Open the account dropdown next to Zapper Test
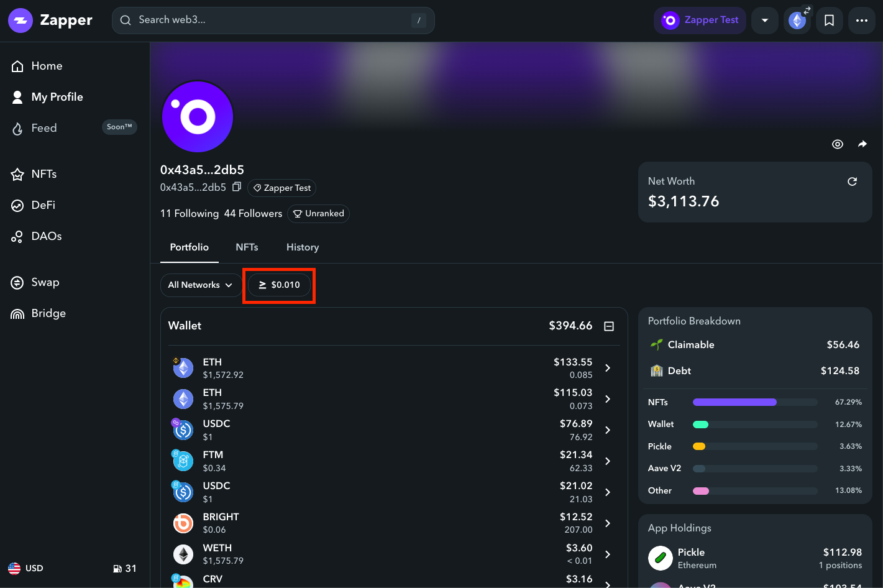The height and width of the screenshot is (588, 883). coord(764,20)
